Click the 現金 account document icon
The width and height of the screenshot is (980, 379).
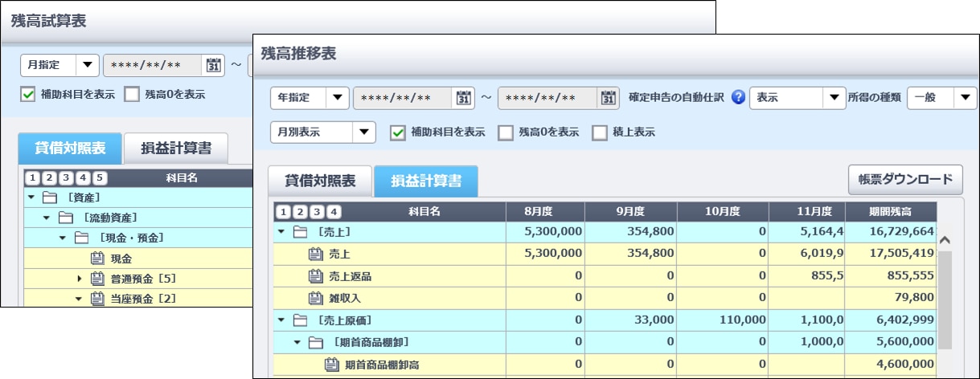click(x=97, y=259)
